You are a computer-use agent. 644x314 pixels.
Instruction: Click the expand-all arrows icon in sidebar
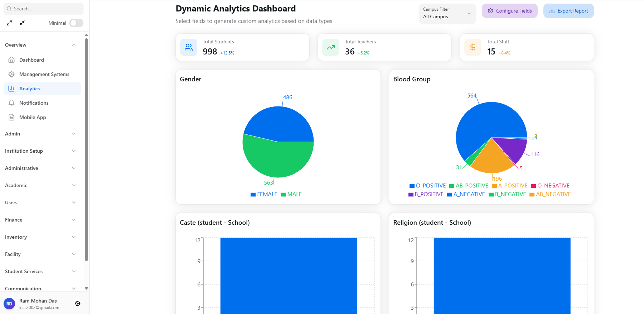(9, 23)
